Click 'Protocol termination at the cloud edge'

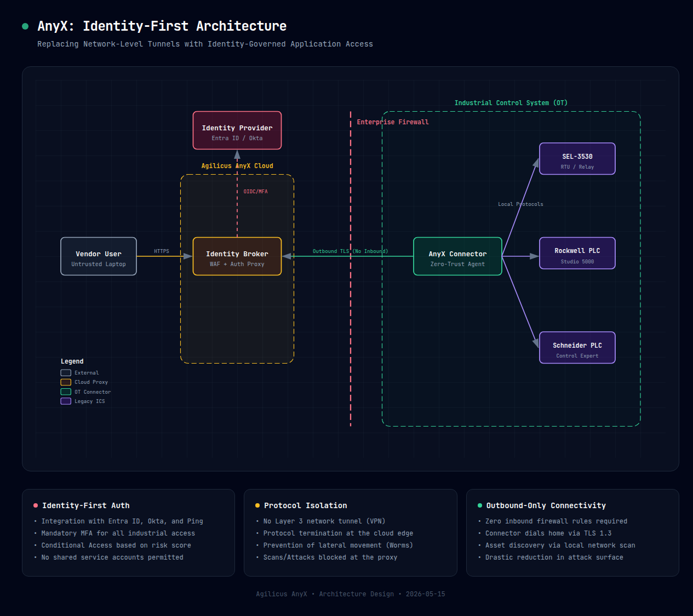click(x=339, y=533)
